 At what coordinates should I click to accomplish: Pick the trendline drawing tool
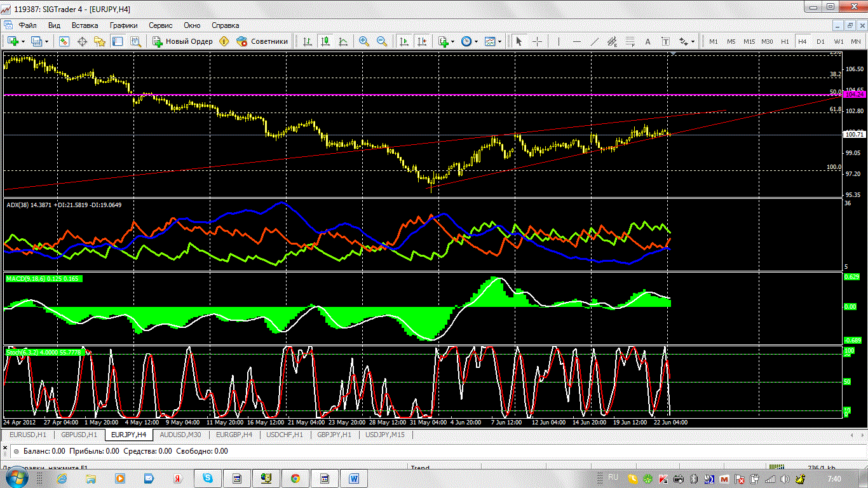point(595,41)
